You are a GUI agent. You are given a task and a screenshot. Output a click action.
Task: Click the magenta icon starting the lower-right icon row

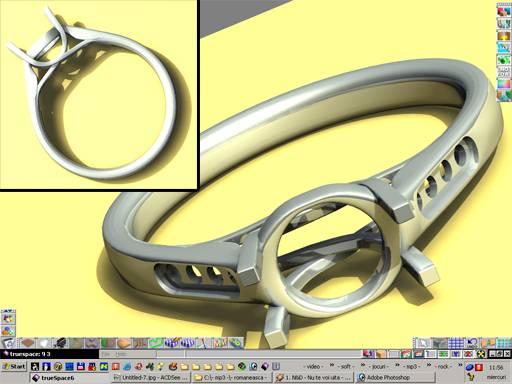pos(369,354)
